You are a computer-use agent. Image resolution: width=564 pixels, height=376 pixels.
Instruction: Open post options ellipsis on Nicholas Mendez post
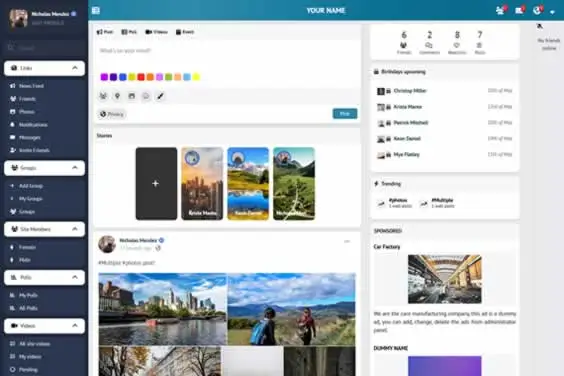coord(347,241)
